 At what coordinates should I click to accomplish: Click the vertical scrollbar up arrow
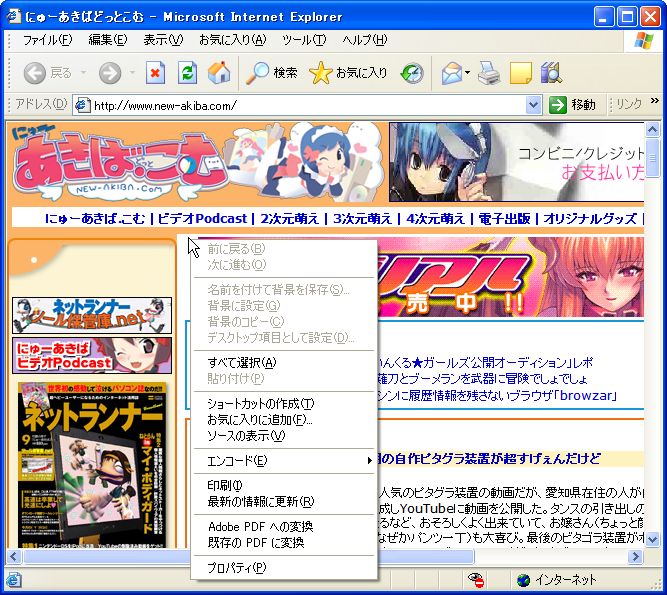click(x=652, y=129)
